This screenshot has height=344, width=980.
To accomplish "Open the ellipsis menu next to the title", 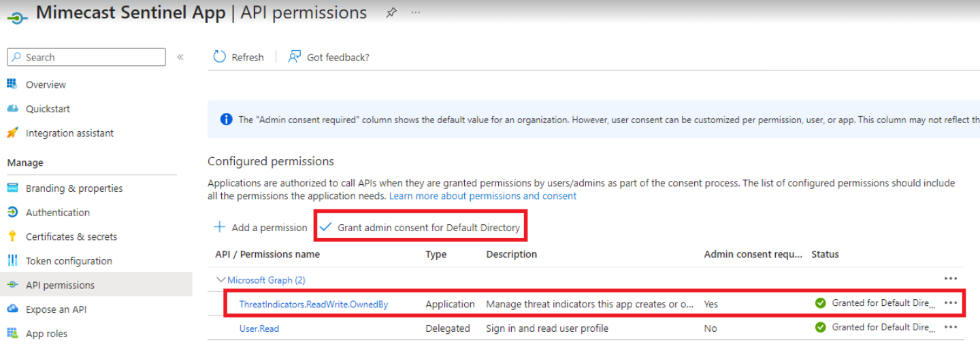I will click(x=416, y=13).
